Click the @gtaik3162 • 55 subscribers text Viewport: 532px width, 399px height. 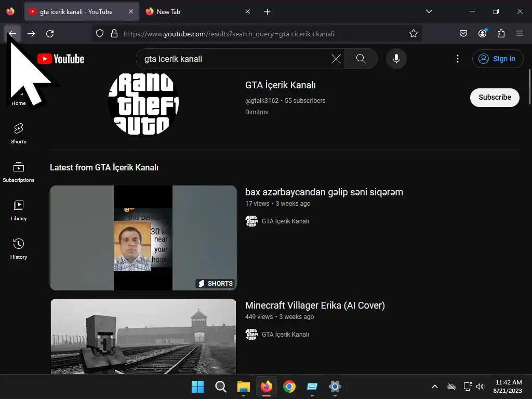[x=285, y=101]
